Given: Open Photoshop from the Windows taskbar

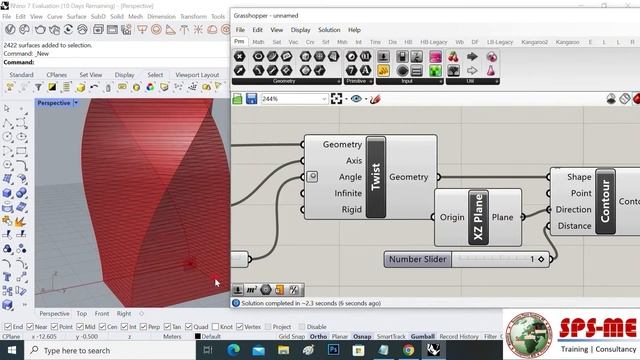Looking at the screenshot, I should (333, 350).
